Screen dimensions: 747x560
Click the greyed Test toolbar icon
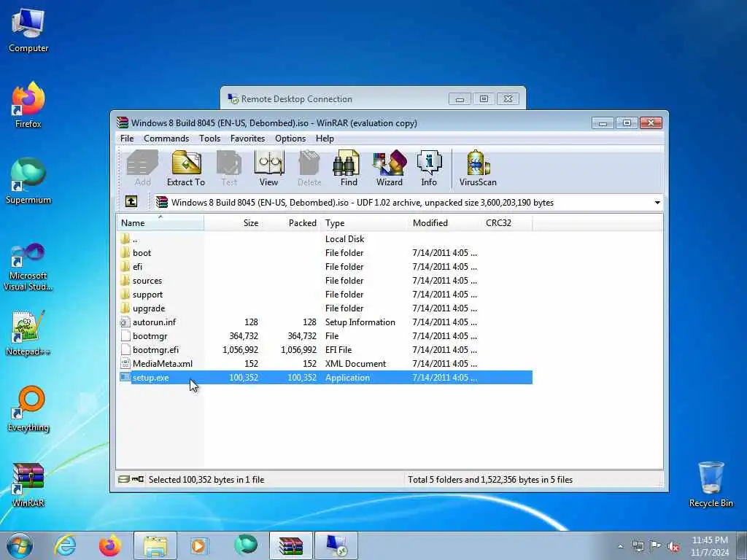click(x=228, y=168)
